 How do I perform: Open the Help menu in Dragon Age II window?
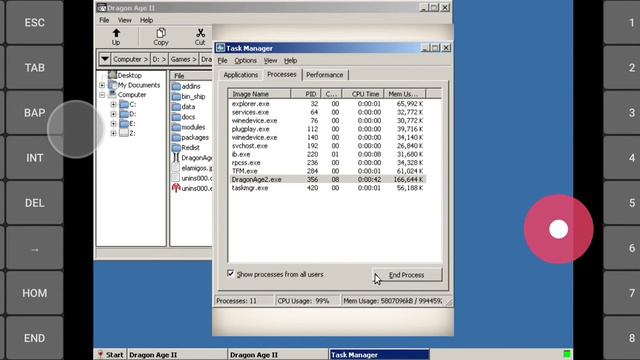(x=146, y=20)
